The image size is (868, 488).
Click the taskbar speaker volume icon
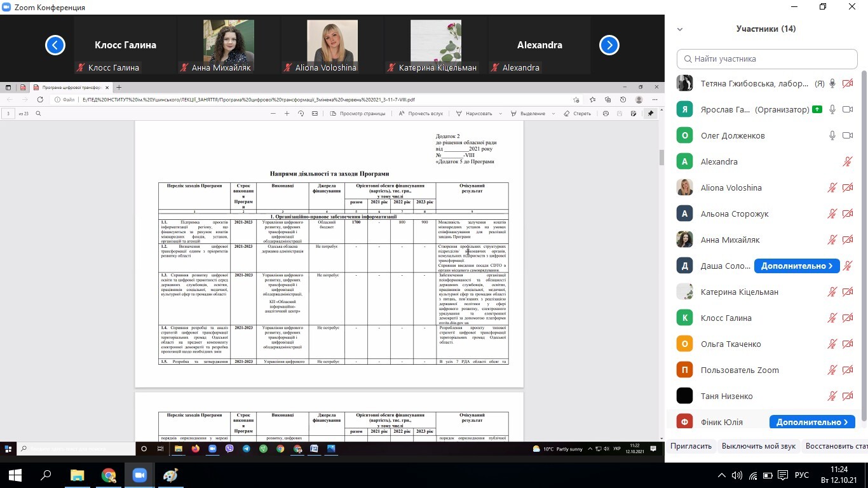[737, 475]
